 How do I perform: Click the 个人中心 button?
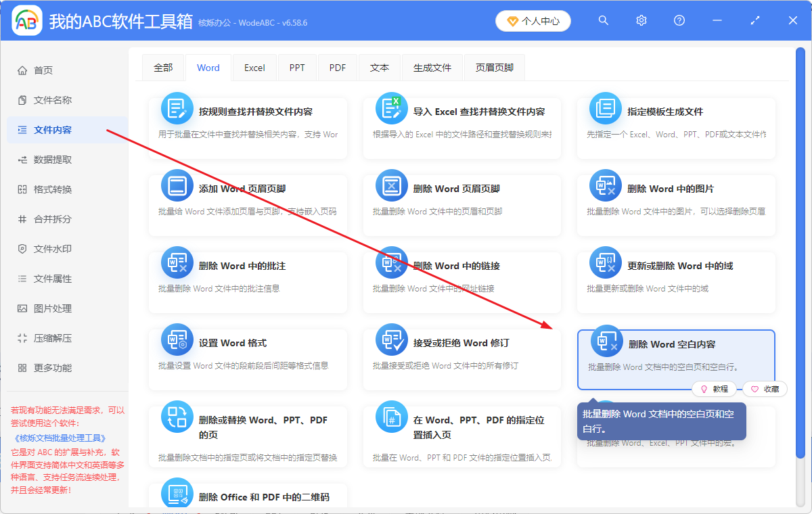pyautogui.click(x=533, y=20)
